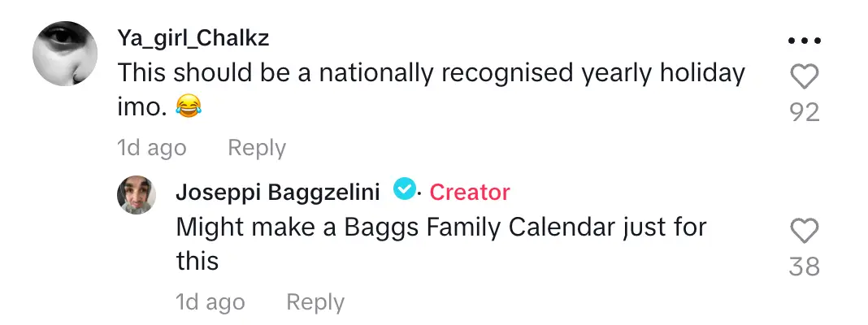Click the 92 like count
Screen dimensions: 868x325
[x=805, y=112]
